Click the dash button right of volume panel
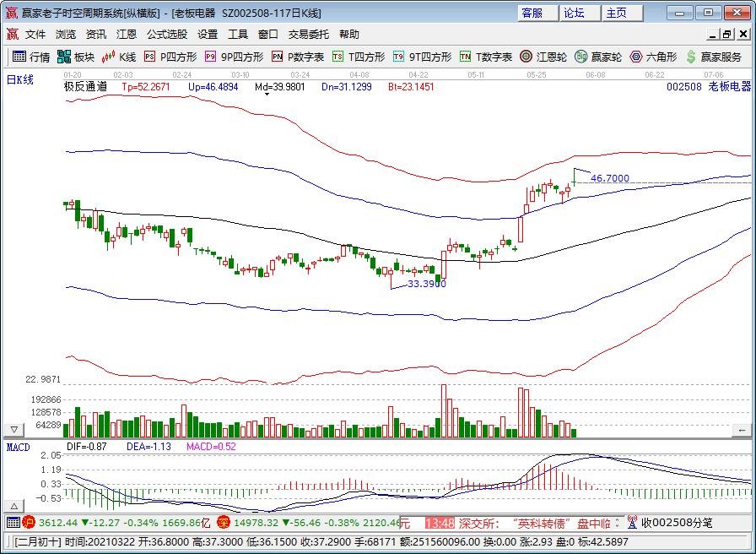756x554 pixels. tap(742, 430)
